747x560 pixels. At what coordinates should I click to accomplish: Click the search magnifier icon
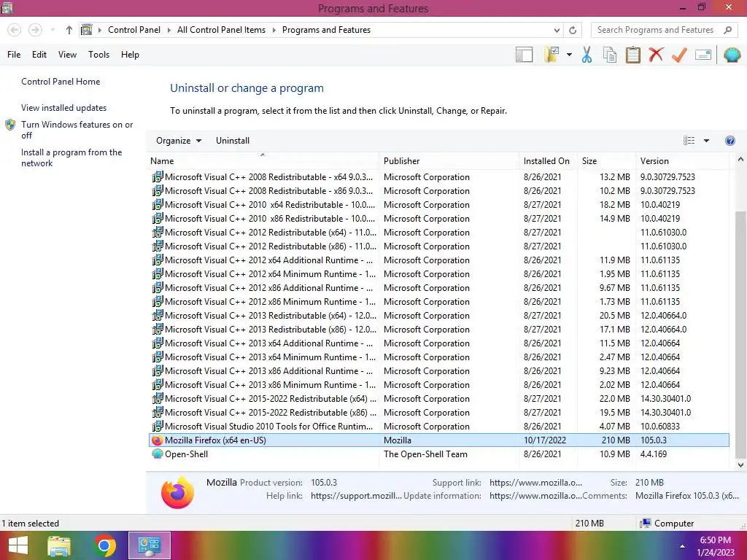[727, 30]
